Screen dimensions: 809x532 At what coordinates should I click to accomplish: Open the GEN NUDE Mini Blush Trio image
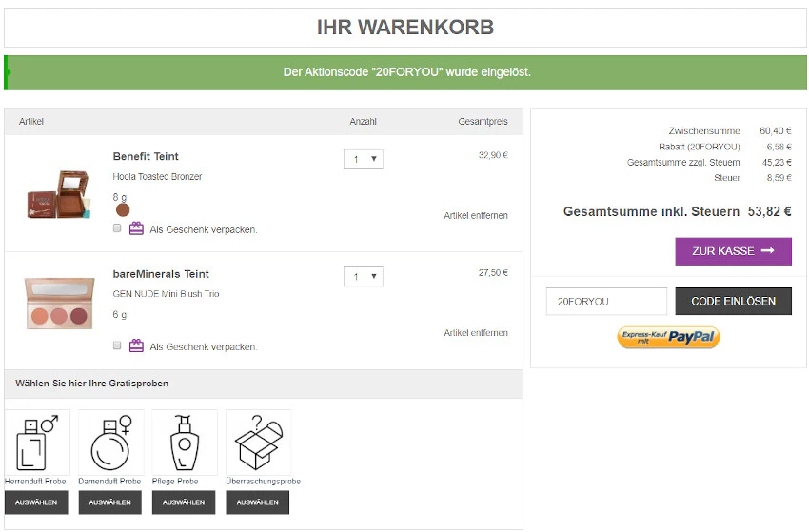pyautogui.click(x=59, y=304)
